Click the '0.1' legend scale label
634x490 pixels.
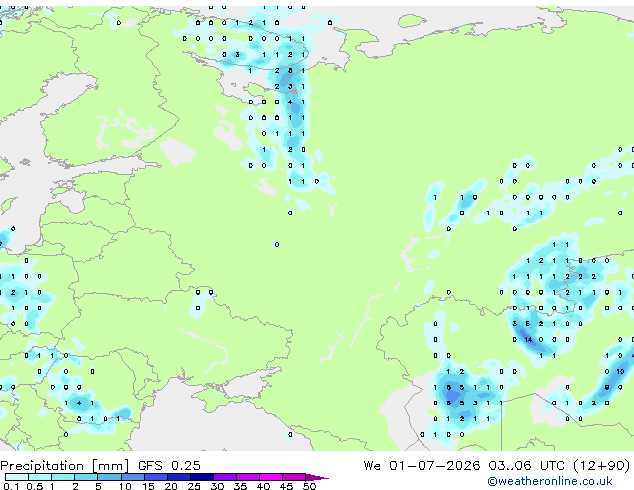[x=11, y=486]
